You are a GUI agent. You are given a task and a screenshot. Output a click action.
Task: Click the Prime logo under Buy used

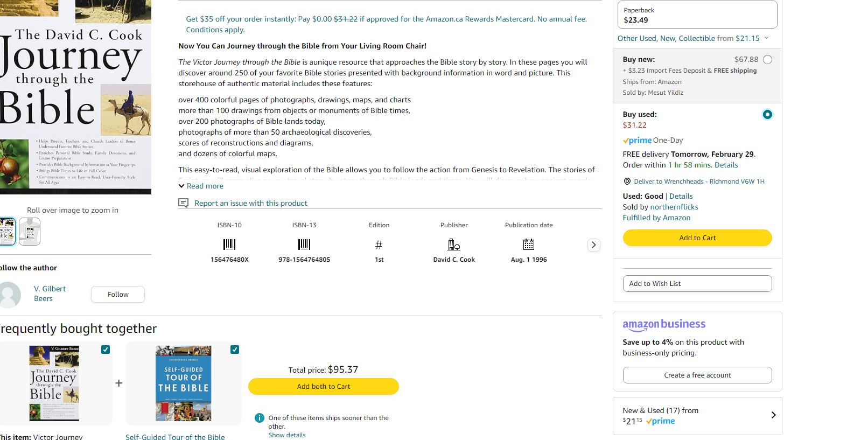pos(637,140)
